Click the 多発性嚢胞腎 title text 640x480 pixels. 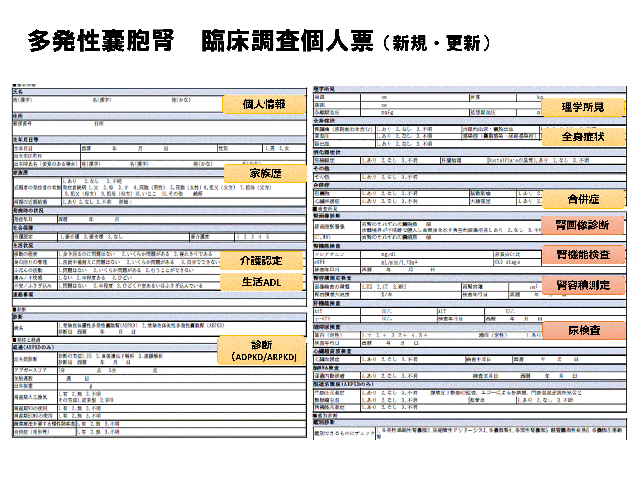pos(101,41)
